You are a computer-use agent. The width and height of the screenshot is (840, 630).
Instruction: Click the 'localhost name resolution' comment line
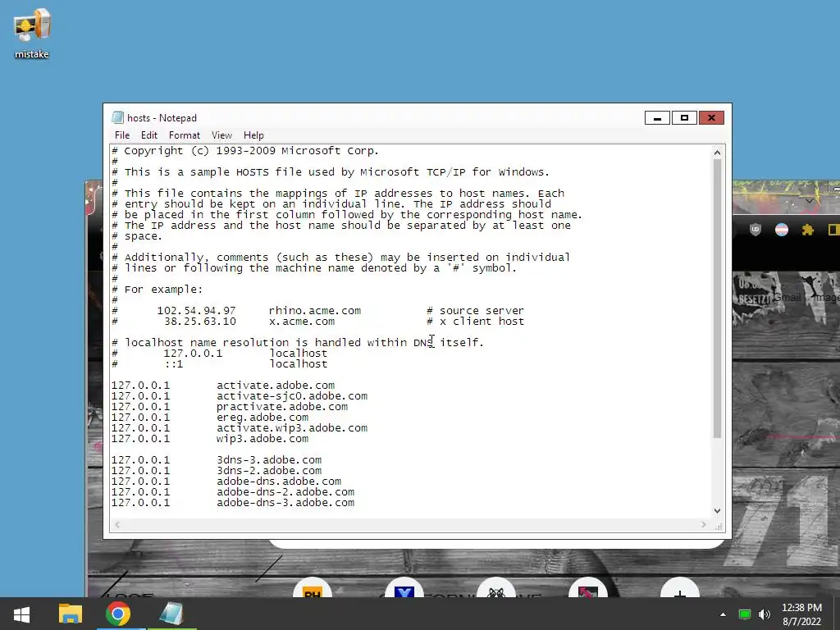point(298,343)
